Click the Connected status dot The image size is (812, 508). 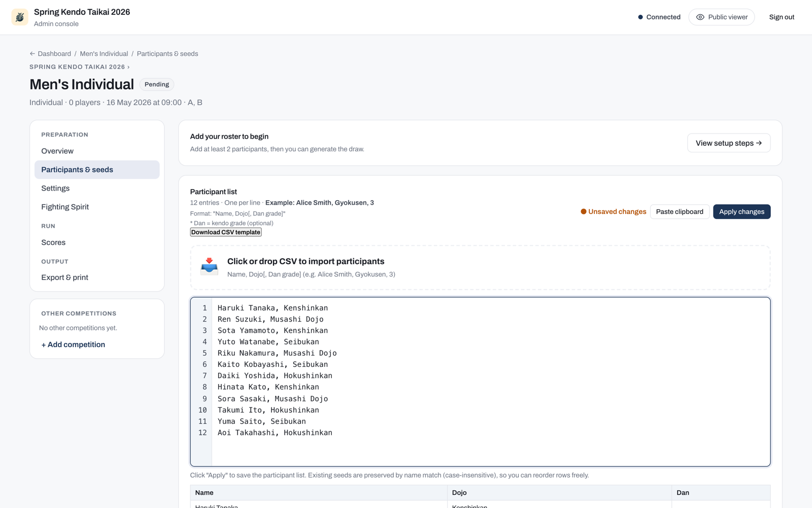[640, 17]
